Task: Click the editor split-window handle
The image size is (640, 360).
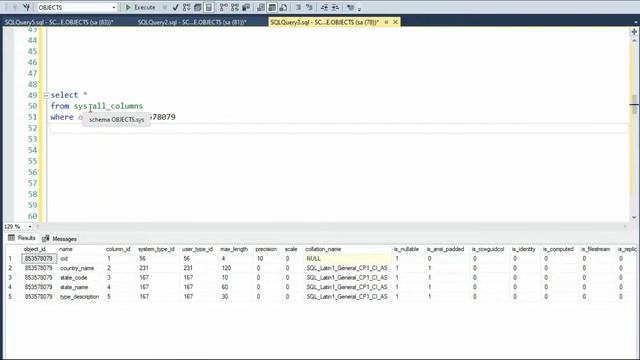Action: pyautogui.click(x=634, y=31)
